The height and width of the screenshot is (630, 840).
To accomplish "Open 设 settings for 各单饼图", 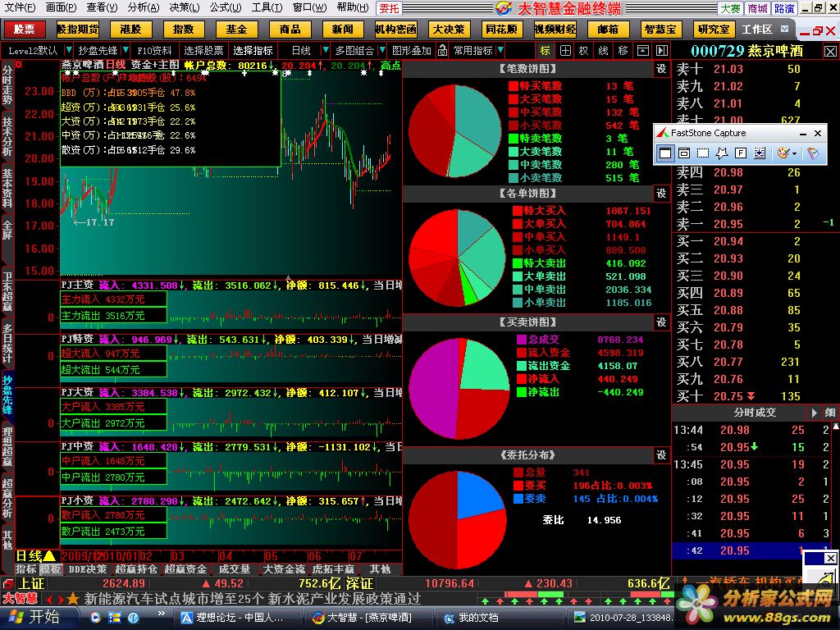I will [x=661, y=194].
